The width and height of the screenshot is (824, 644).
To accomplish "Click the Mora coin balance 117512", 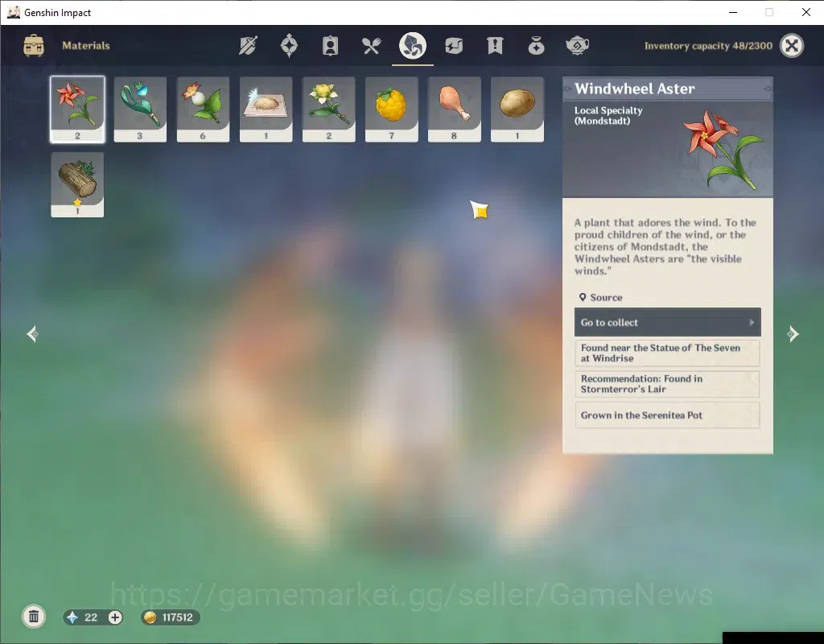I will [171, 617].
